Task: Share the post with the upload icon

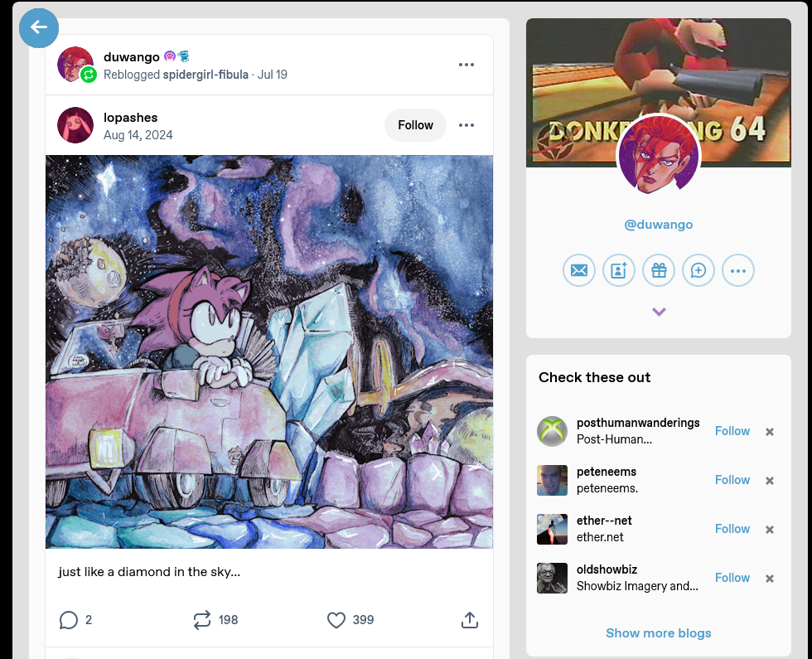Action: (470, 620)
